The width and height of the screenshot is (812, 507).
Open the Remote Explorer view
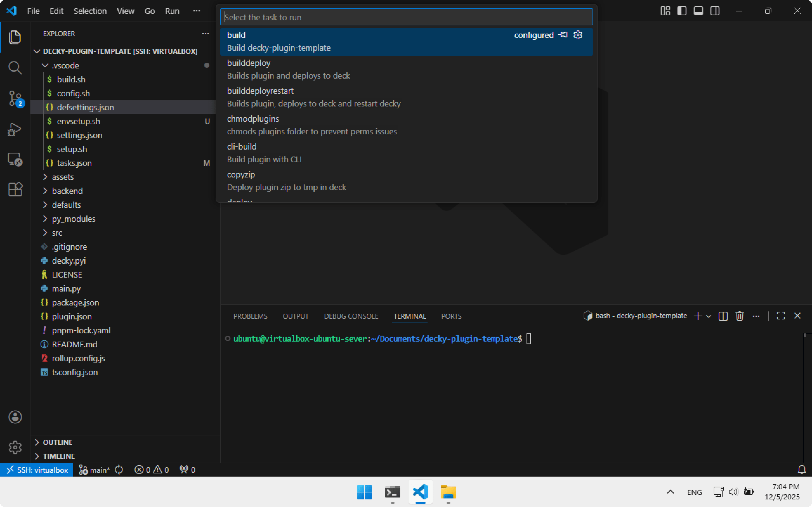coord(15,159)
